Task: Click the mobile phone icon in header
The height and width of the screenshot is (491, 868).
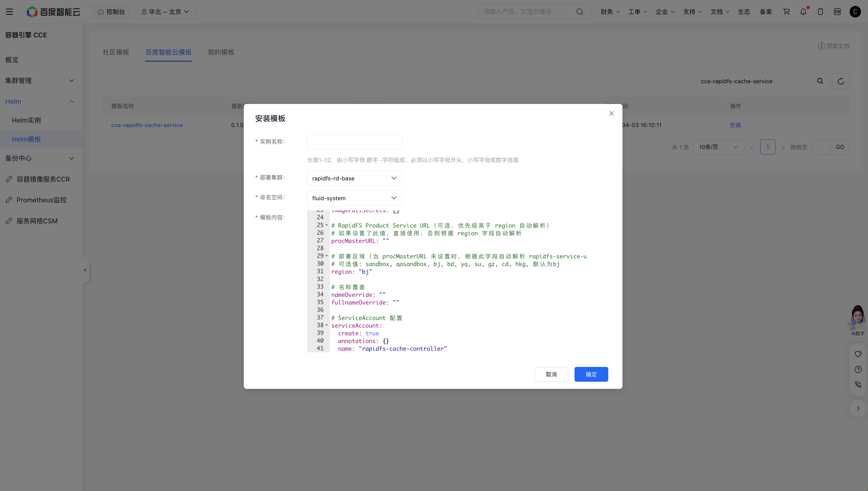Action: (x=820, y=12)
